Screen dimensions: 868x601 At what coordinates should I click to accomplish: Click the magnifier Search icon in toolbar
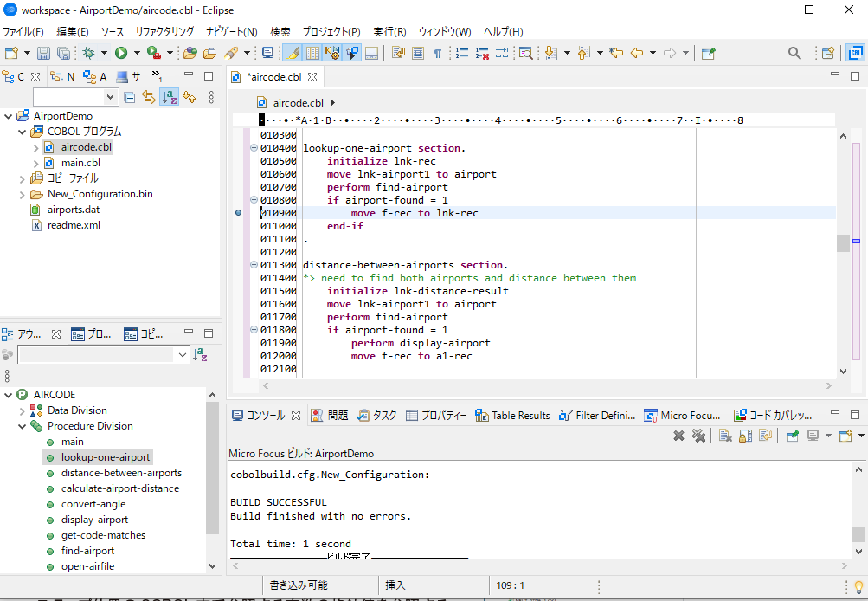pyautogui.click(x=794, y=53)
